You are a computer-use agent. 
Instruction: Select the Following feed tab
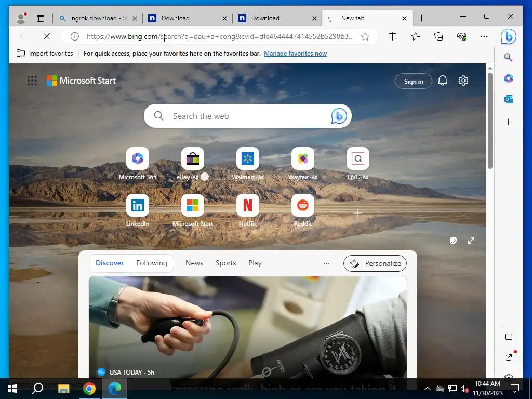[152, 263]
